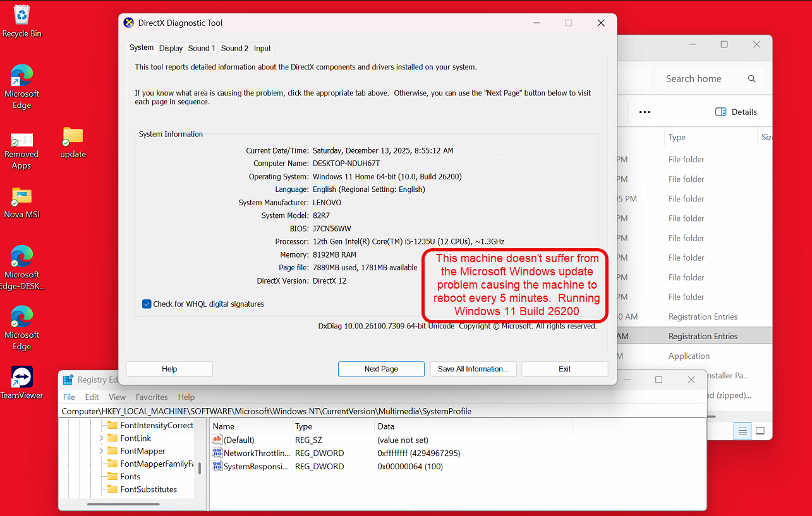Select the System tab in DxDiag

(x=142, y=47)
